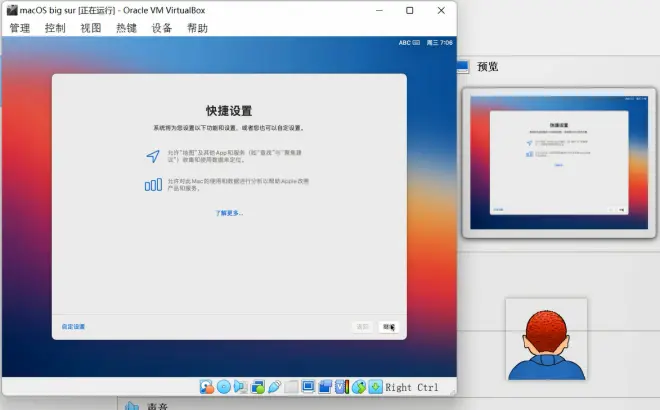Click the ABC input source menu

(409, 43)
